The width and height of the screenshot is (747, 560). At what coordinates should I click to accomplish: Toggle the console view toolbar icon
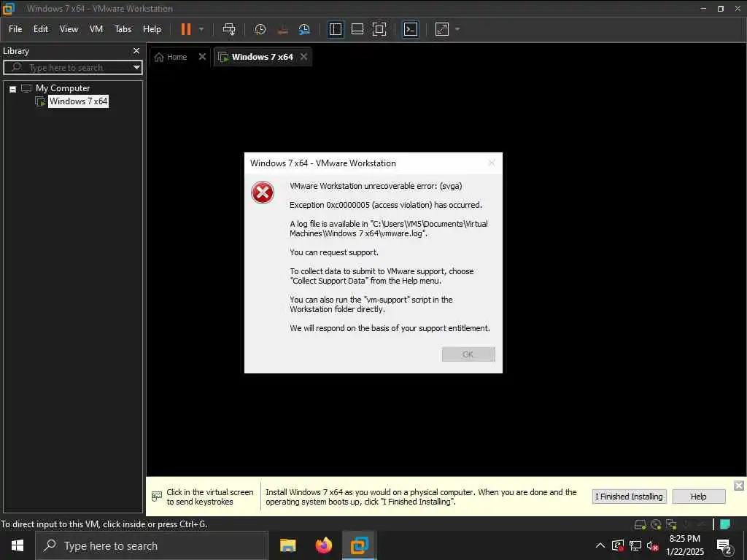click(411, 29)
